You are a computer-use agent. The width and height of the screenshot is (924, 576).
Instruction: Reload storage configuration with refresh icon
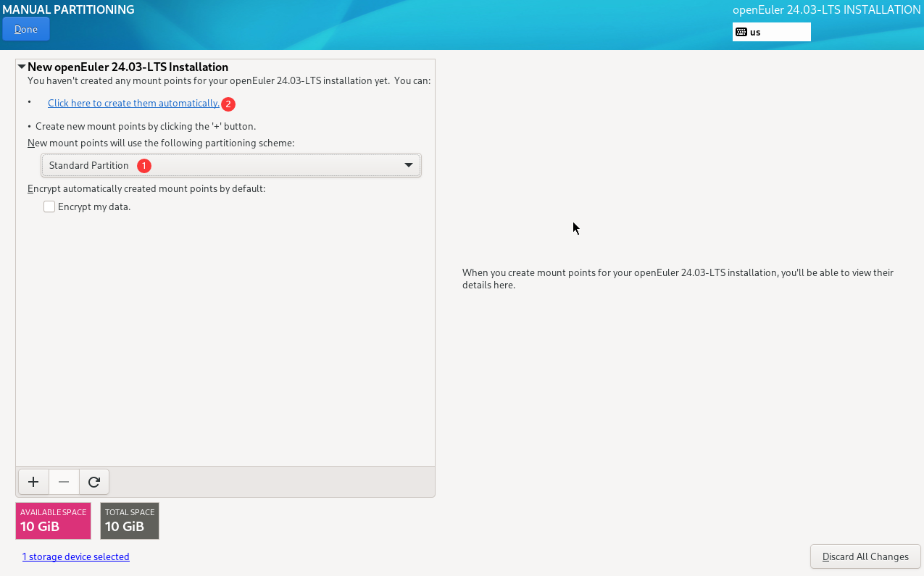[x=94, y=482]
